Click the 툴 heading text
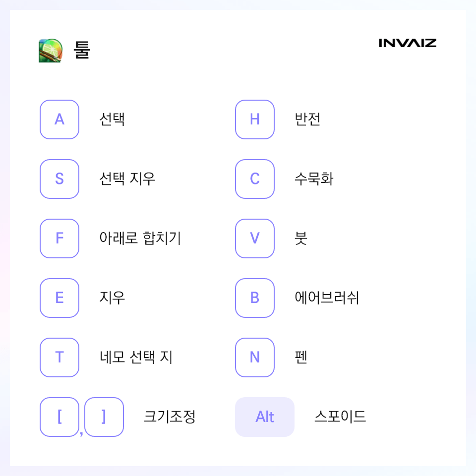The image size is (476, 476). tap(82, 50)
